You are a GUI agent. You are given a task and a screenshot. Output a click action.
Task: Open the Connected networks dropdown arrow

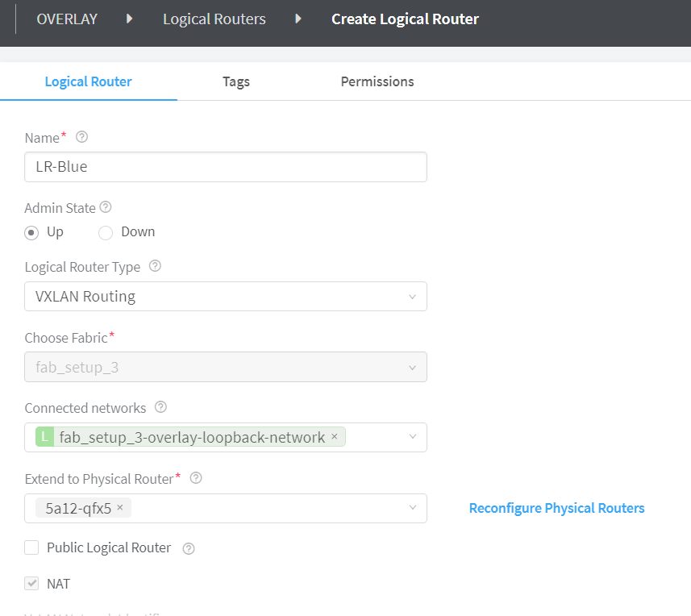(x=413, y=437)
